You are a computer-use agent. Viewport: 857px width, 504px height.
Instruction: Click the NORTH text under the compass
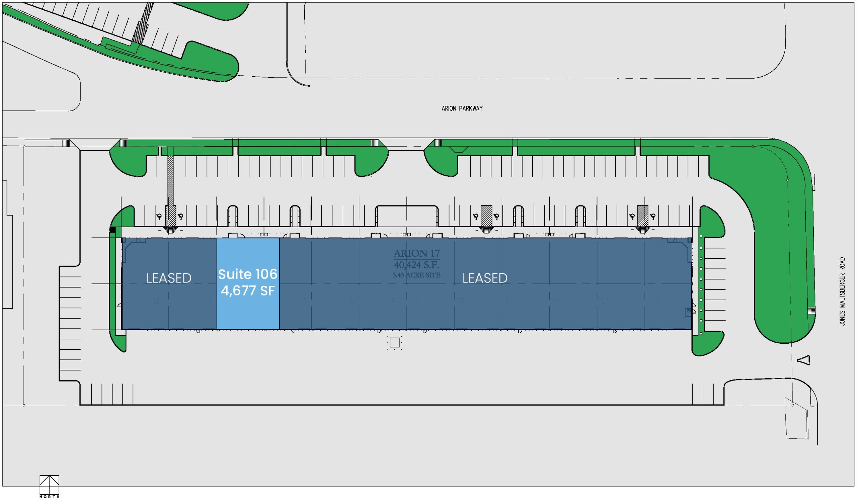[x=49, y=497]
